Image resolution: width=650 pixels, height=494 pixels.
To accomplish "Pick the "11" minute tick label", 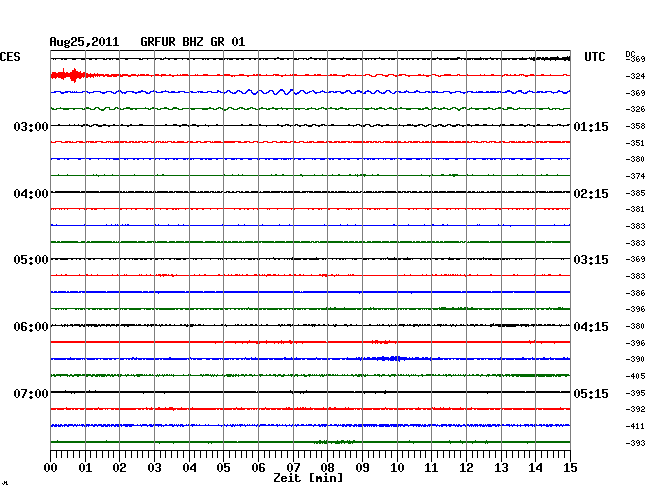I will coord(431,468).
